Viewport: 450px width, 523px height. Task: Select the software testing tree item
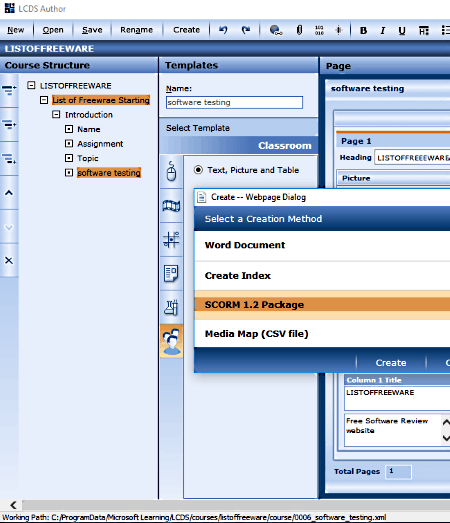click(109, 173)
